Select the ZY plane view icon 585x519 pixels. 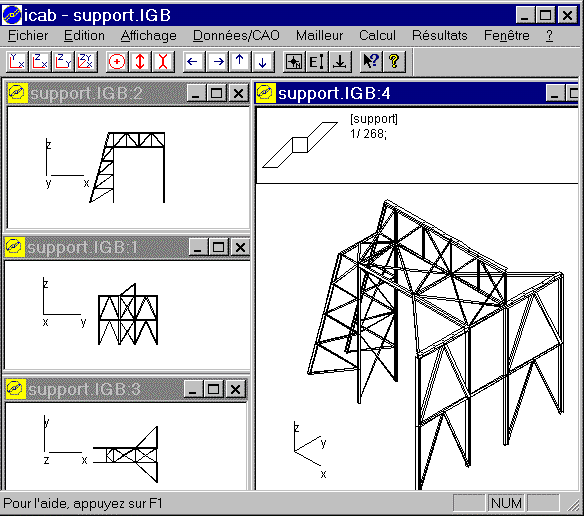coord(63,61)
